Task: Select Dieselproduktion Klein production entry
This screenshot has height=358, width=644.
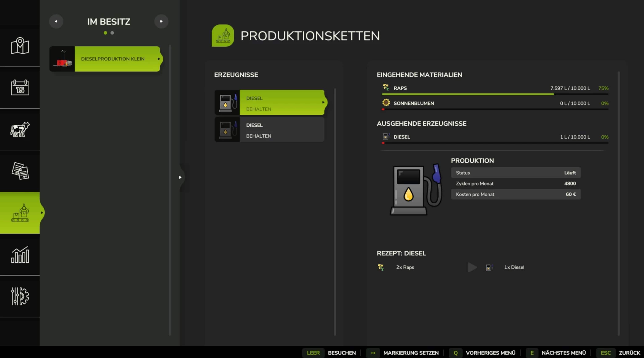Action: [113, 59]
